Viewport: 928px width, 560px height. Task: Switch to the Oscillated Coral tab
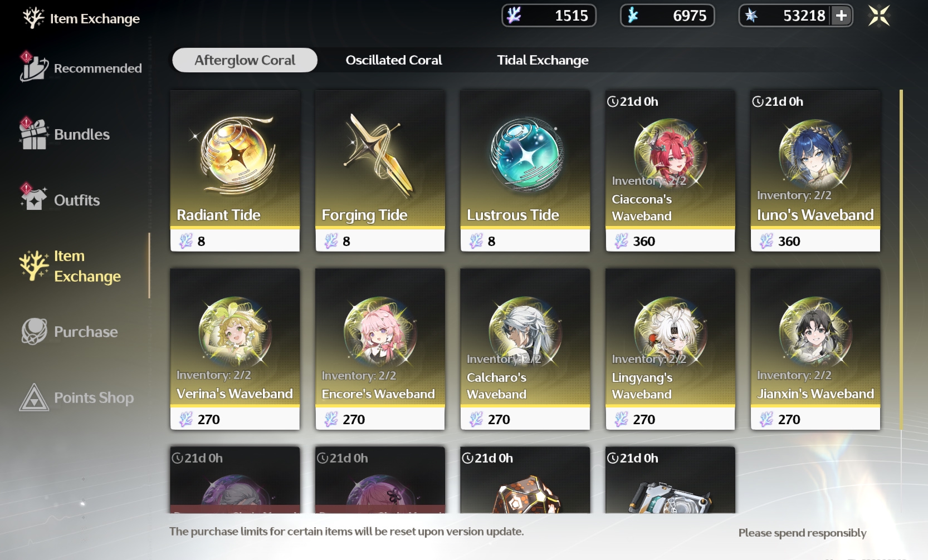tap(394, 60)
